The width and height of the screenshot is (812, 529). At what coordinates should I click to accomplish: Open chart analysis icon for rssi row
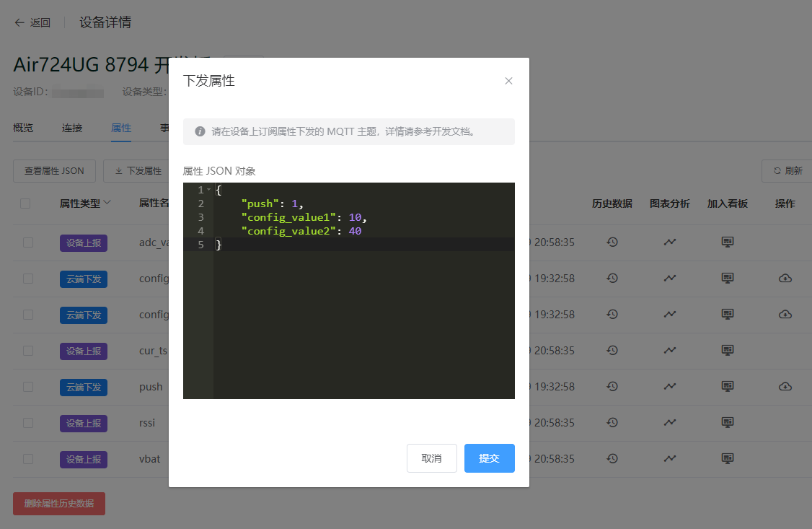[670, 422]
